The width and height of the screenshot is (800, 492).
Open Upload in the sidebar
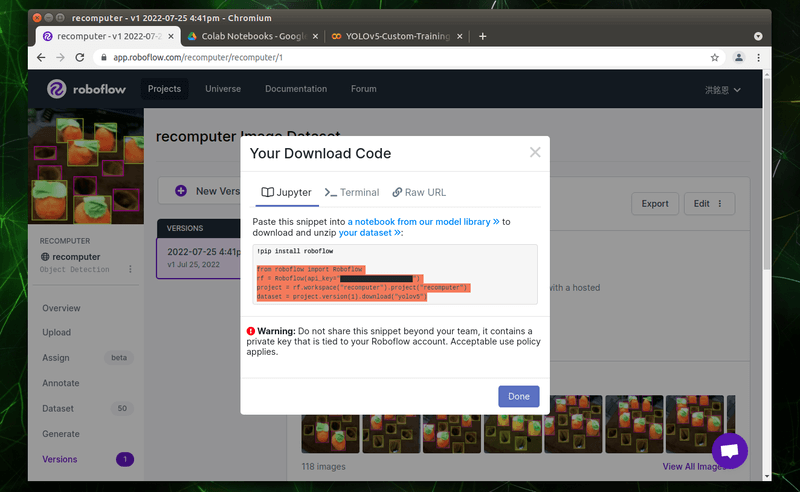click(57, 332)
